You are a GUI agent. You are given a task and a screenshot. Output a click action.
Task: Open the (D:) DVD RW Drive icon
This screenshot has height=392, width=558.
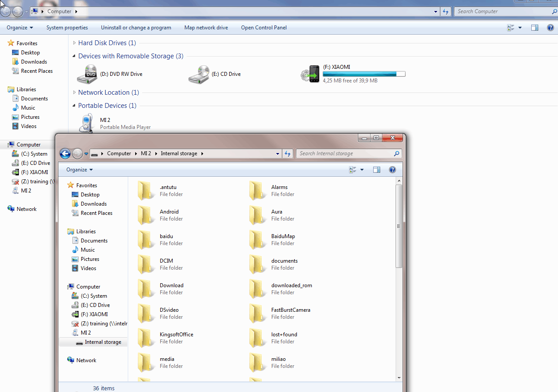(x=87, y=74)
